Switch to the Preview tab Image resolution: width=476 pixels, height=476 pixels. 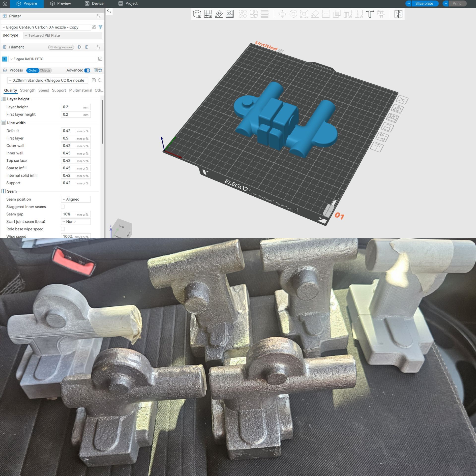(x=60, y=3)
